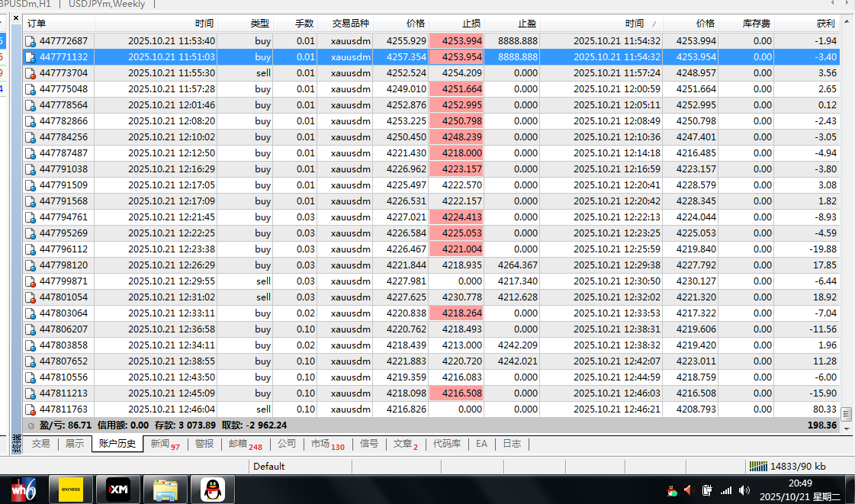This screenshot has height=504, width=855.
Task: Select the USDJPYm,Weekly chart tab
Action: click(x=106, y=5)
